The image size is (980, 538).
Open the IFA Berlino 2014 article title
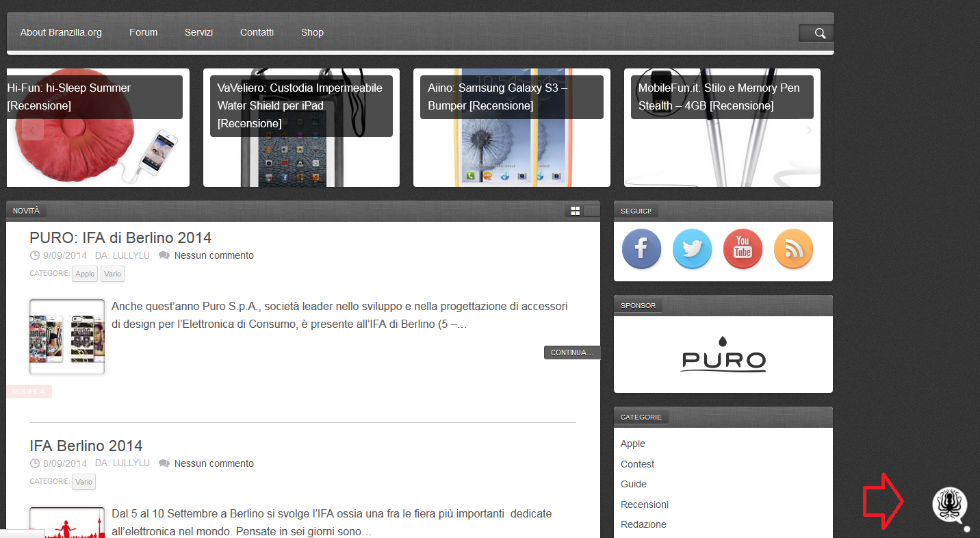point(86,446)
